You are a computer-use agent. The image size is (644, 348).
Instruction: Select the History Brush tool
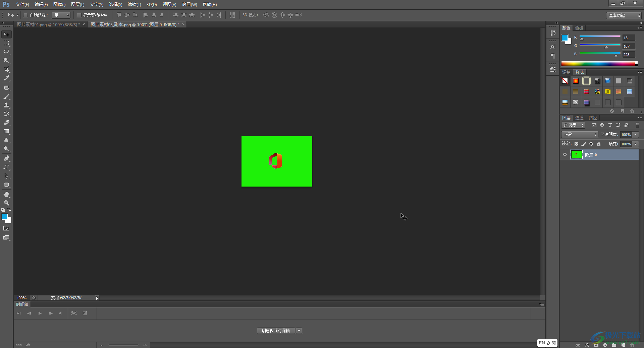pyautogui.click(x=6, y=114)
